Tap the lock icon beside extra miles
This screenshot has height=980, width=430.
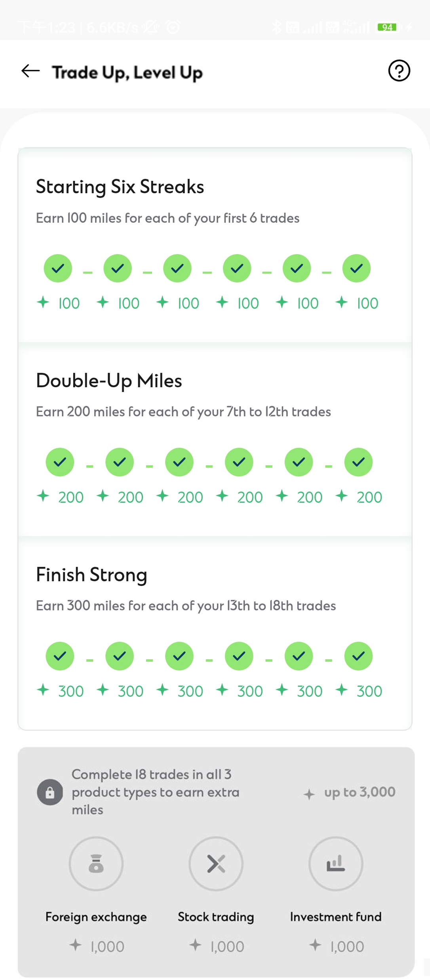[50, 792]
